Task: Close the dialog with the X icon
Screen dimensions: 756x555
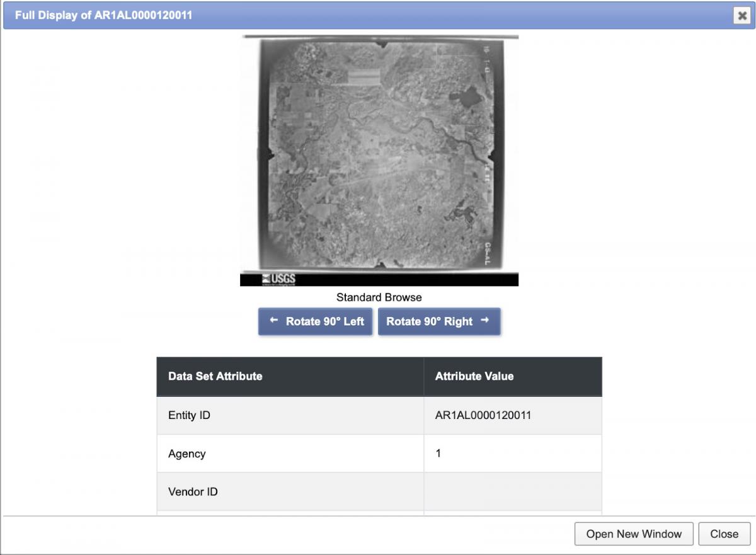Action: (x=742, y=16)
